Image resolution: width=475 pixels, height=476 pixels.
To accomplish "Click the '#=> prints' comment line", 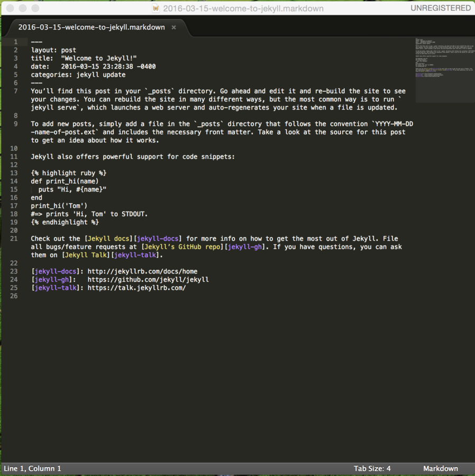I will [89, 214].
